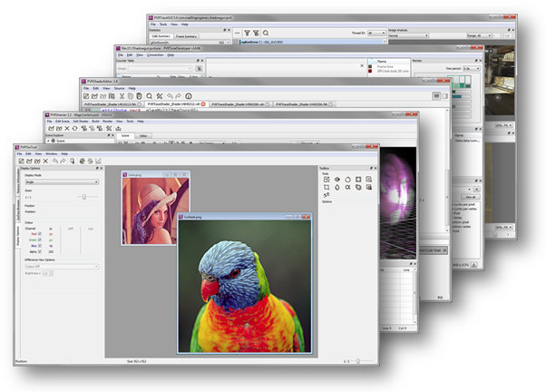This screenshot has width=546, height=392.
Task: Switch to the Editor tab in PVRShaman
Action: click(143, 136)
